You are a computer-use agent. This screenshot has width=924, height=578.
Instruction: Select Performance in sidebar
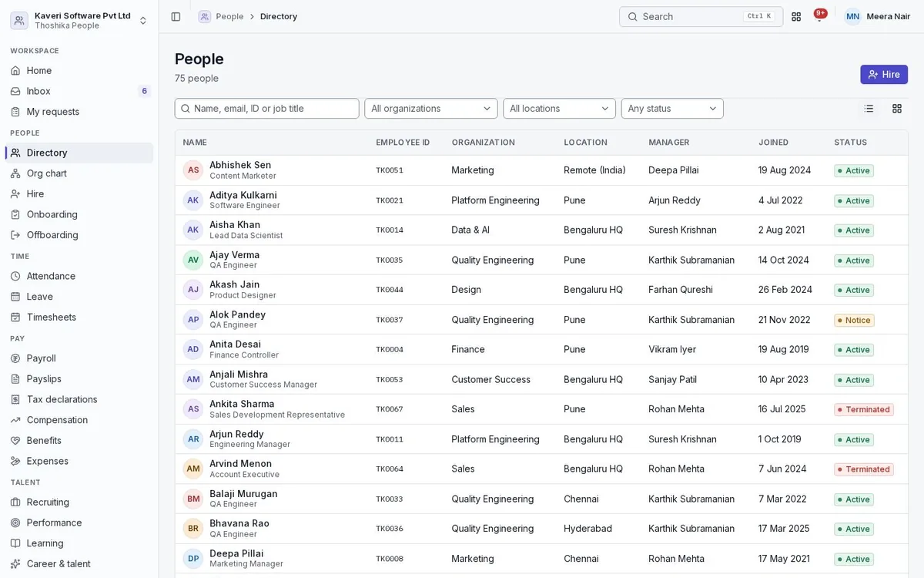click(79, 523)
